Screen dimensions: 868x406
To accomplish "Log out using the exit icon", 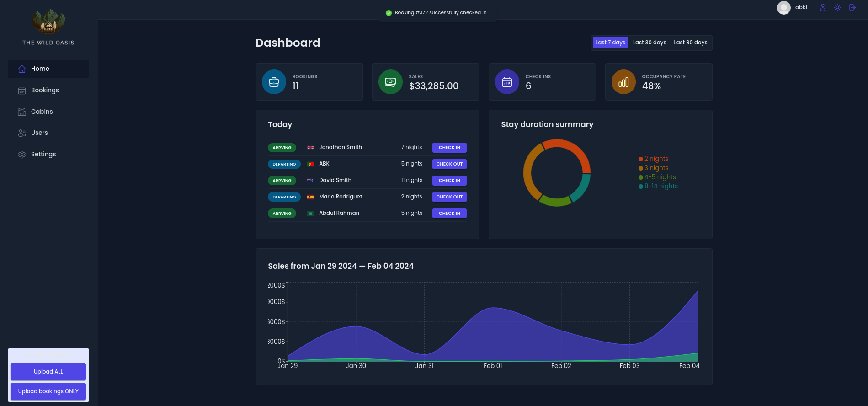I will pos(852,7).
